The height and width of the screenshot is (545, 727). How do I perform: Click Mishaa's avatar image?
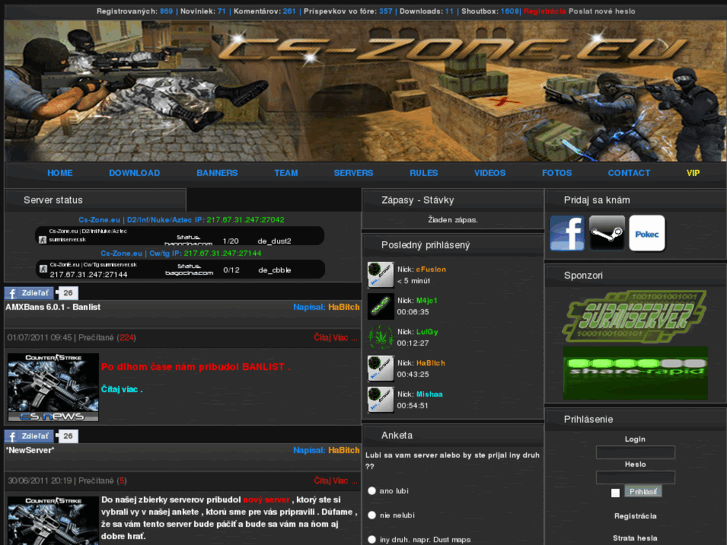[x=381, y=400]
